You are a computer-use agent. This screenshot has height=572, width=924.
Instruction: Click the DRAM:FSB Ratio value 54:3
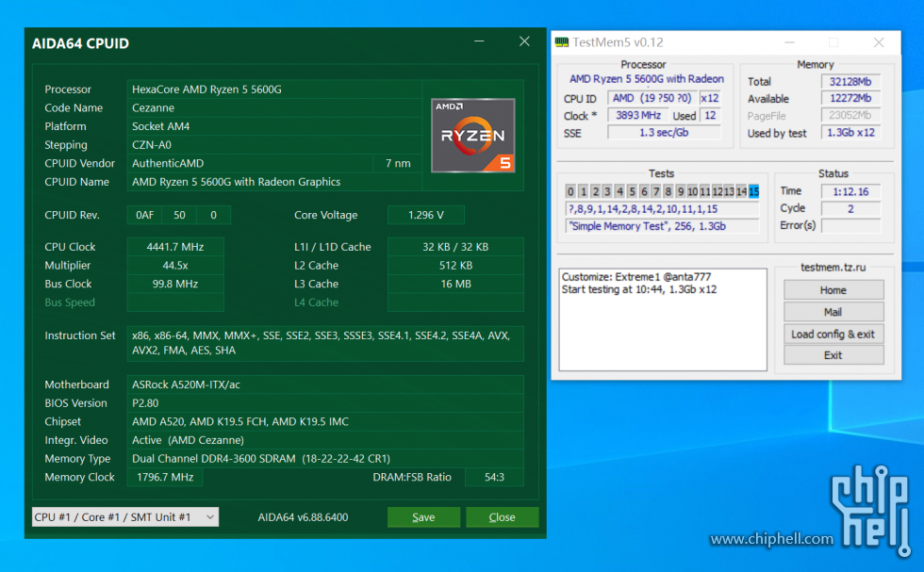click(x=494, y=477)
